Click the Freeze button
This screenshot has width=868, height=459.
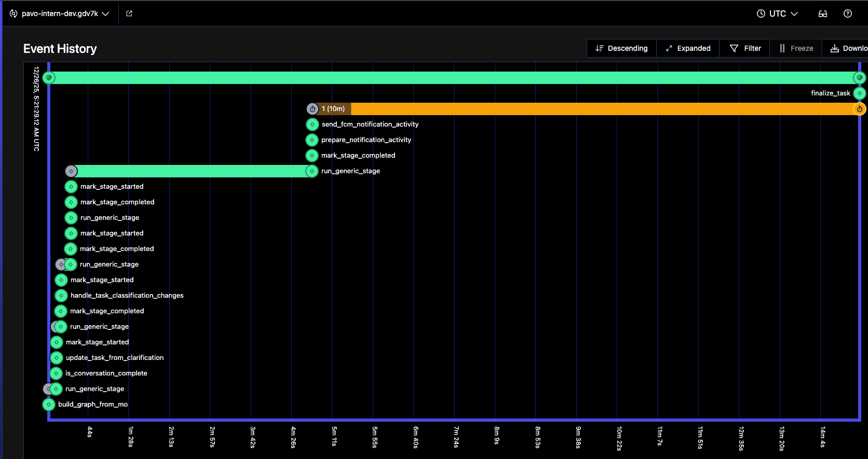click(796, 48)
